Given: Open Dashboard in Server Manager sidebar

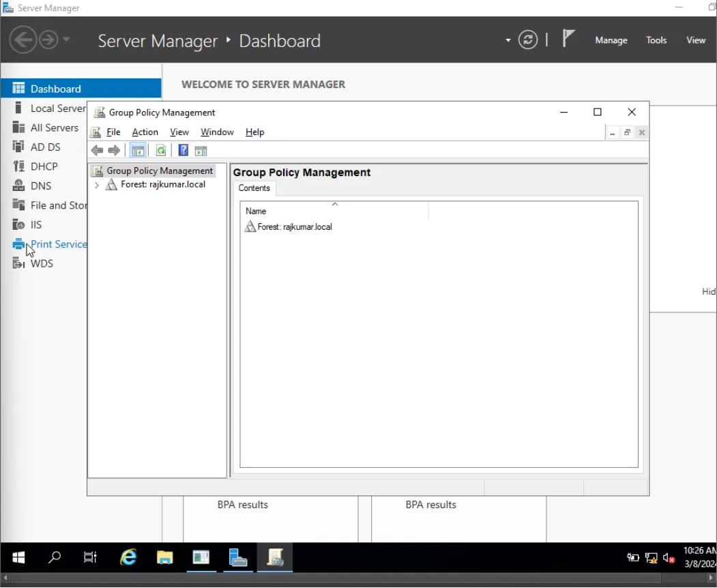Looking at the screenshot, I should [x=81, y=89].
